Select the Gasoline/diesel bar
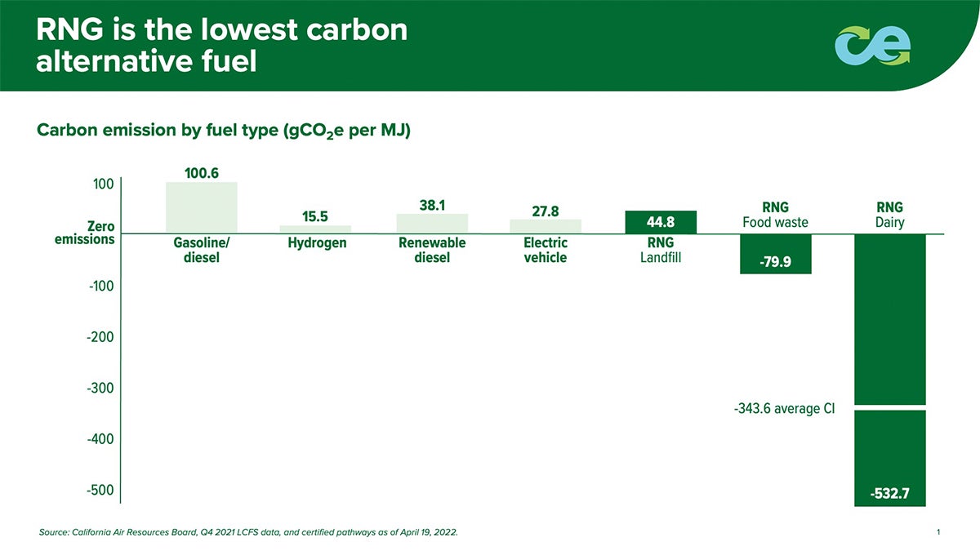 [x=202, y=207]
